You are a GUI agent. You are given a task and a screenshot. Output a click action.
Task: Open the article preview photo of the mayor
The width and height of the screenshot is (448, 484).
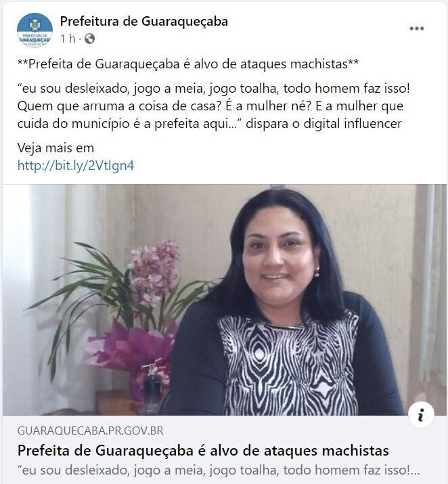click(x=225, y=300)
